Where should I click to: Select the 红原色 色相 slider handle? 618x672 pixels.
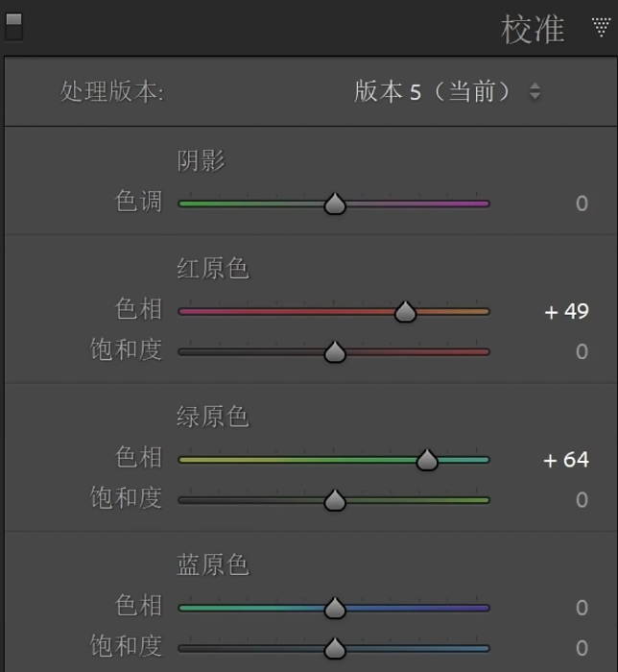coord(405,312)
